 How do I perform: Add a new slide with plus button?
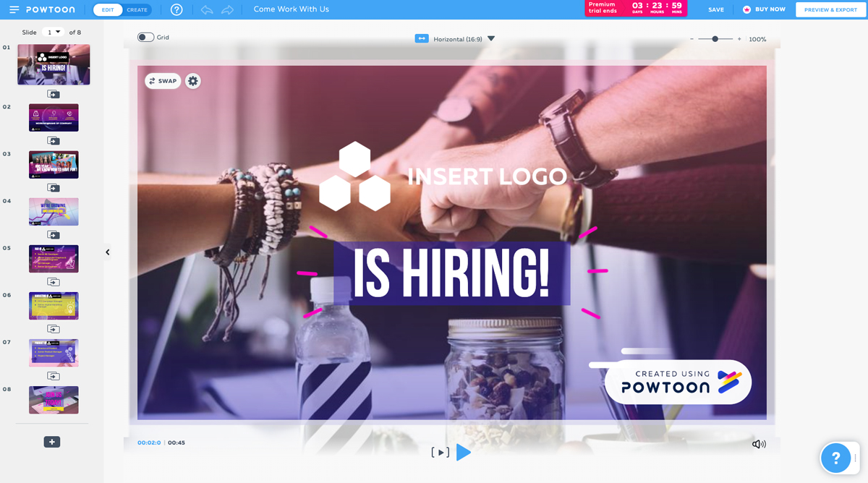[52, 442]
